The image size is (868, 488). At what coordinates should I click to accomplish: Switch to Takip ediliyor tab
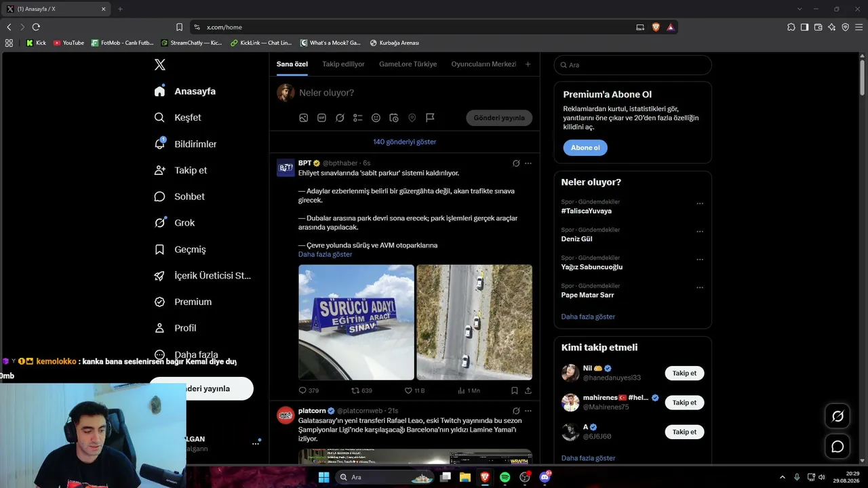tap(343, 64)
